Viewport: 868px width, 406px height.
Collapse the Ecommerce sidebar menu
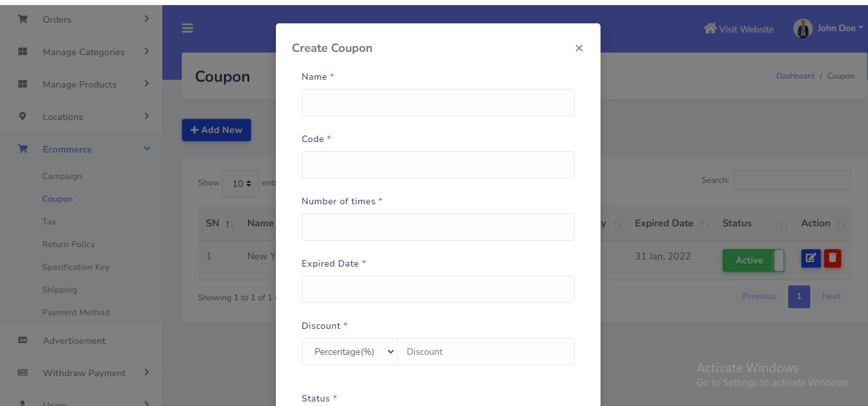tap(147, 149)
